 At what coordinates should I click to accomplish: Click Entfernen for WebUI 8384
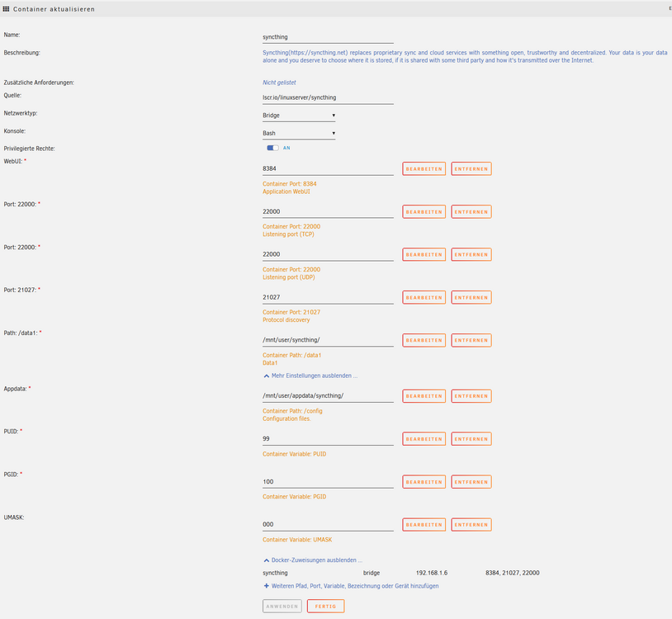(471, 168)
